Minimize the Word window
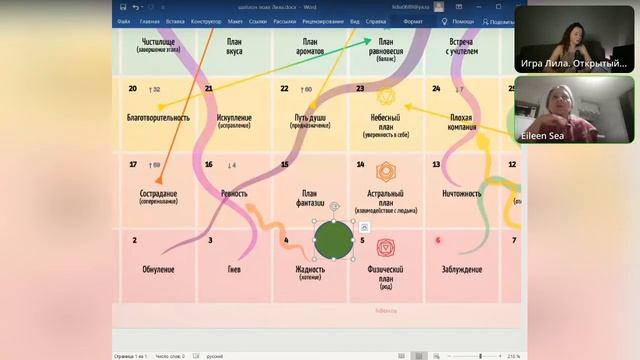640x360 pixels. tap(478, 7)
